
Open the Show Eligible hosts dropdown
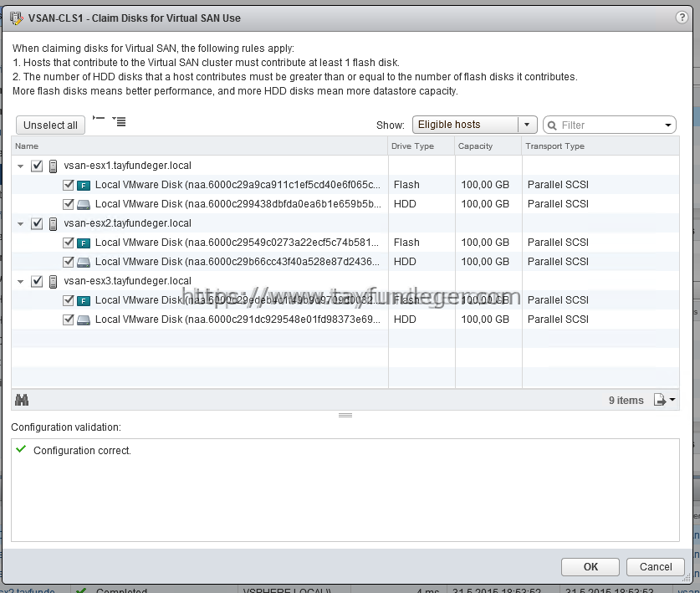pos(474,125)
